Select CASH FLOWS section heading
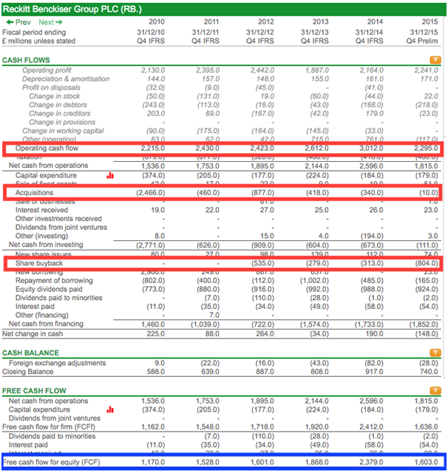This screenshot has height=476, width=448. (26, 60)
